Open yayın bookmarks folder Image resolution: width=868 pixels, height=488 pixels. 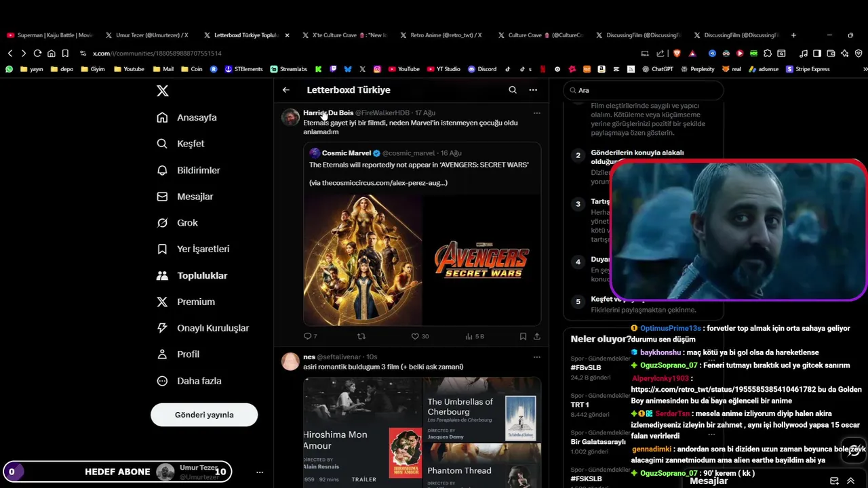pos(32,69)
